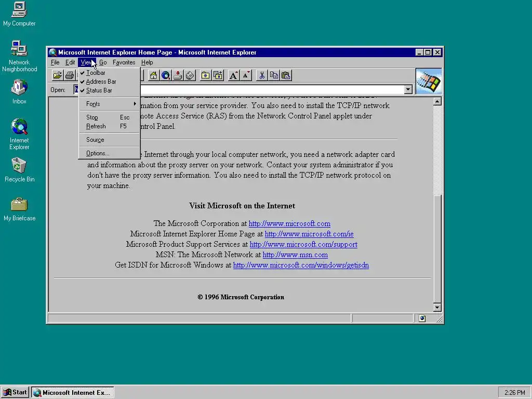Open Favorites folder toolbar icon

(x=205, y=75)
